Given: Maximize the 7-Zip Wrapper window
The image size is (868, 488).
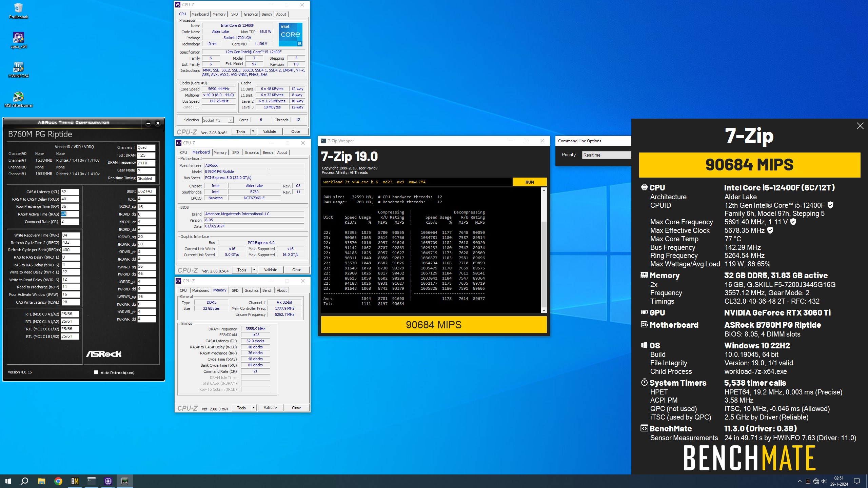Looking at the screenshot, I should click(527, 141).
